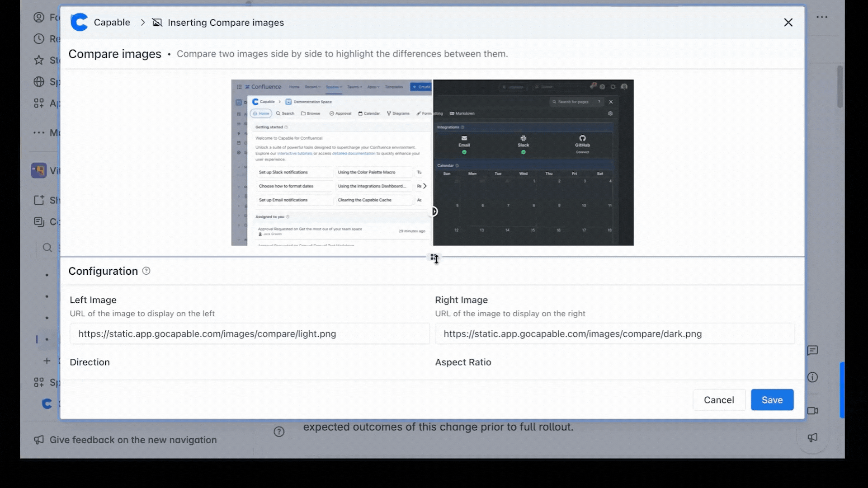Click the space avatar icon in sidebar
Image resolution: width=868 pixels, height=488 pixels.
pyautogui.click(x=39, y=170)
